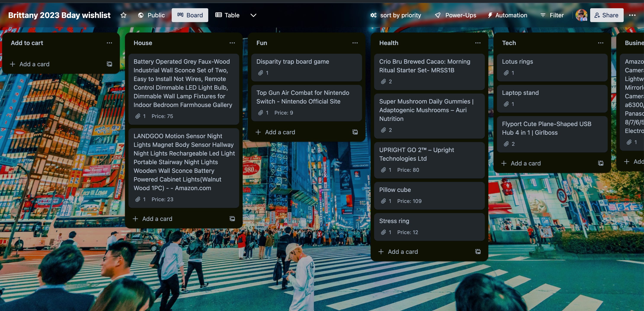The image size is (644, 311).
Task: Click attachment icon on Stress ring card
Action: [383, 232]
